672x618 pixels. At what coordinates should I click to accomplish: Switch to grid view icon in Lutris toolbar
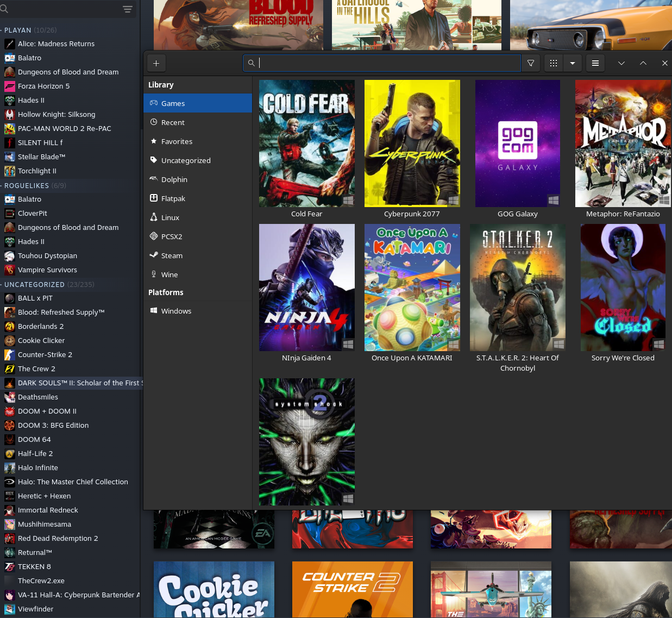point(554,64)
